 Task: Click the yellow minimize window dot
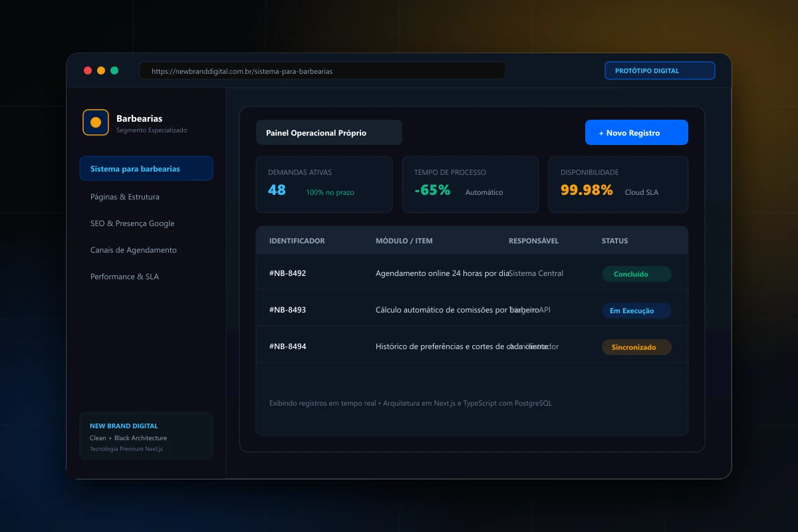point(101,70)
